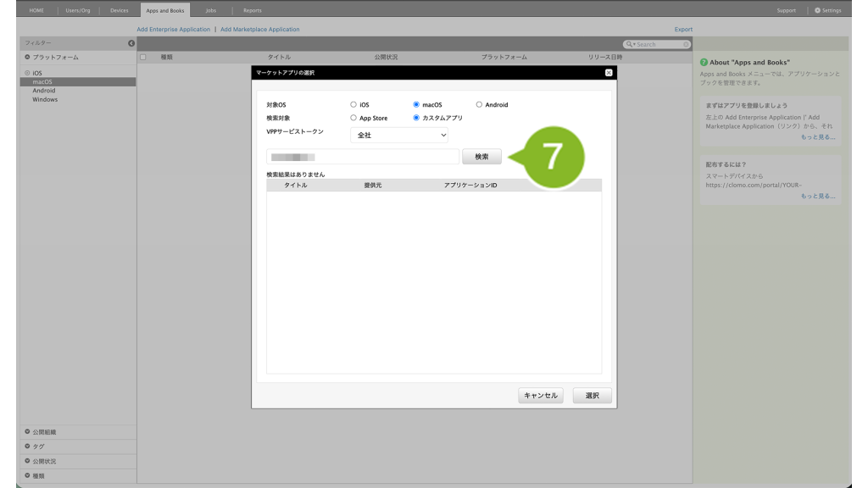
Task: Click the Settings gear icon
Action: pos(817,10)
